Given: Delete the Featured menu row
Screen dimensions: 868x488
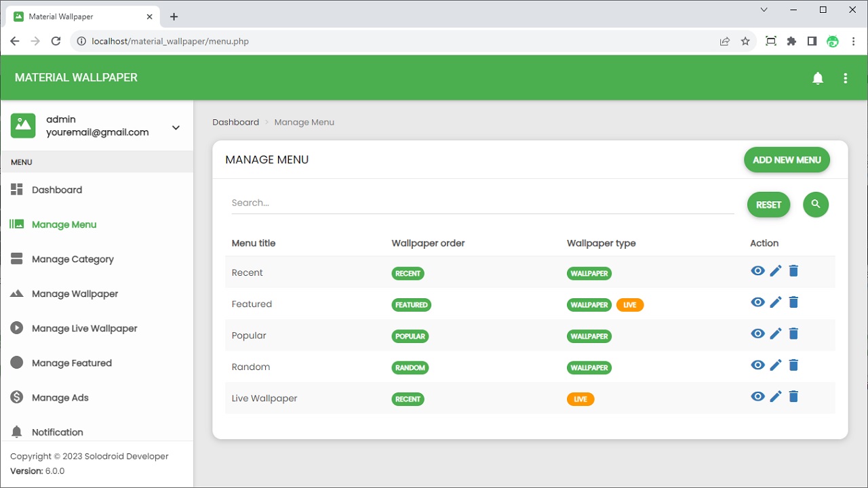Looking at the screenshot, I should 793,302.
